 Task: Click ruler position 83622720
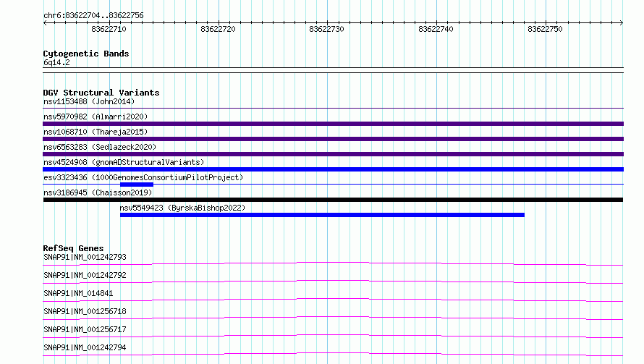coord(218,29)
